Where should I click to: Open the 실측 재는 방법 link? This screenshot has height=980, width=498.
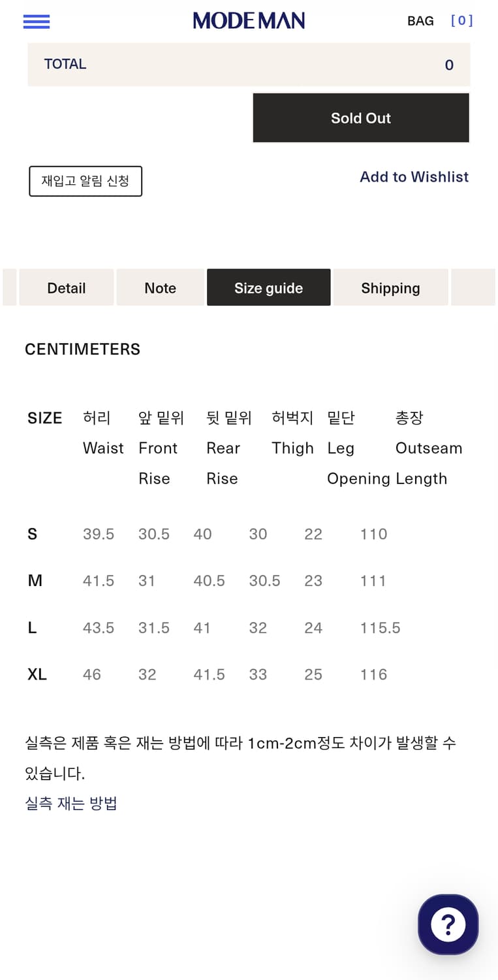71,804
